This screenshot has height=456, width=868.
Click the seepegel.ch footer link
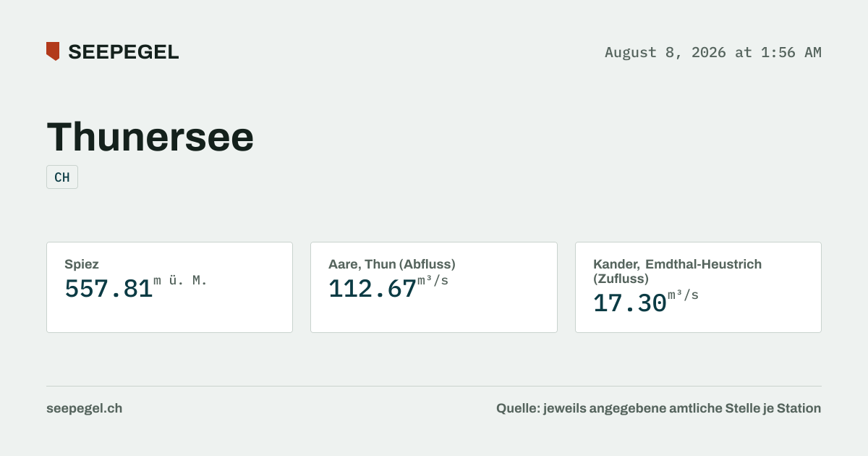pyautogui.click(x=84, y=408)
